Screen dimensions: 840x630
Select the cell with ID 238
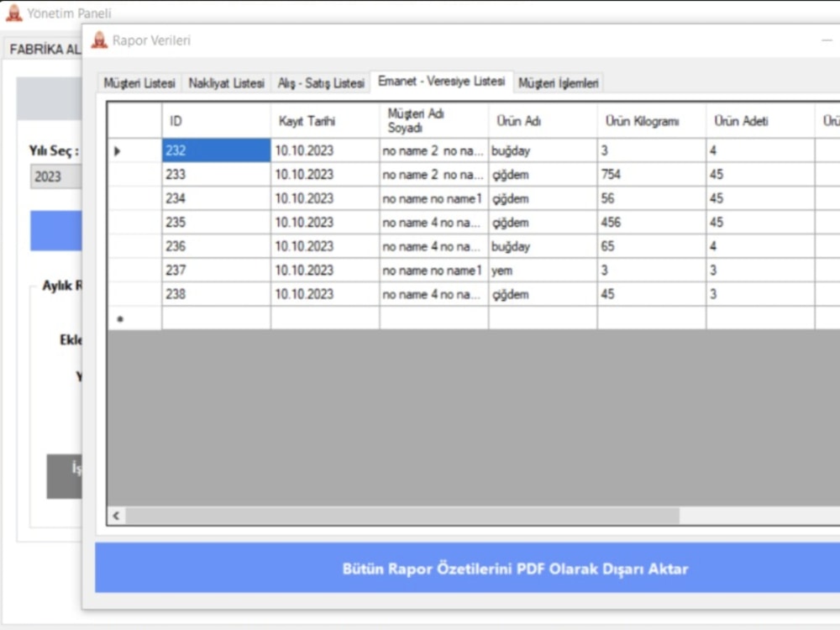click(x=217, y=294)
